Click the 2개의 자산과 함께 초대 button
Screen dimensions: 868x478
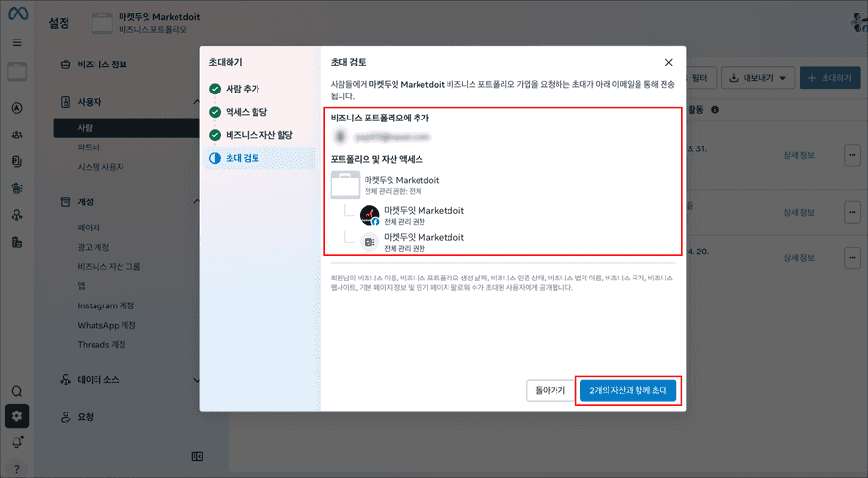click(x=628, y=390)
